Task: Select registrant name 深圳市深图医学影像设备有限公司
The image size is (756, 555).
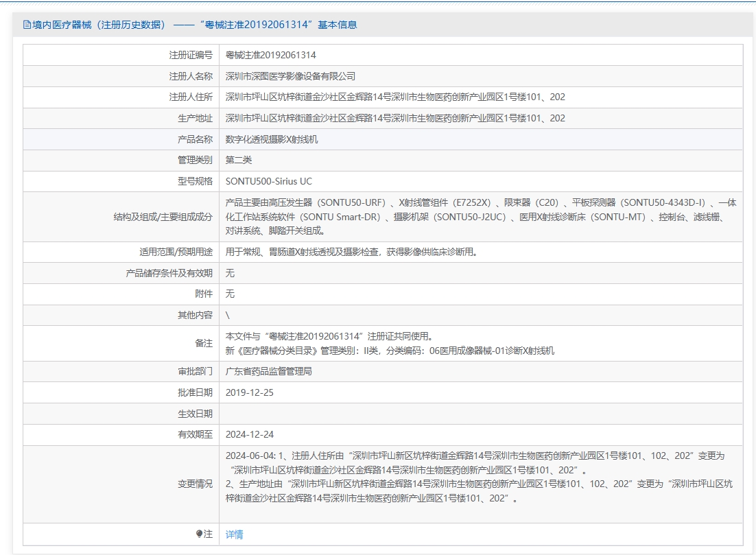Action: point(290,76)
